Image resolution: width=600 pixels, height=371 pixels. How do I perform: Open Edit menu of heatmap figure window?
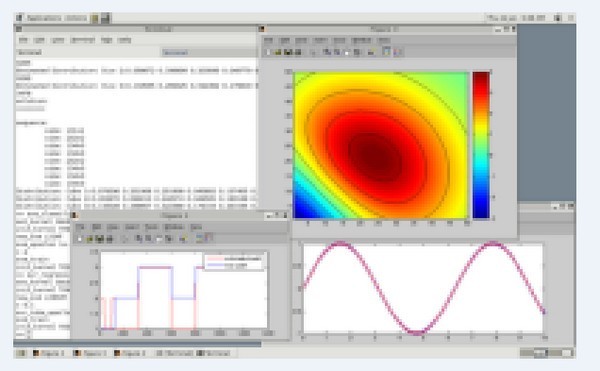[285, 40]
